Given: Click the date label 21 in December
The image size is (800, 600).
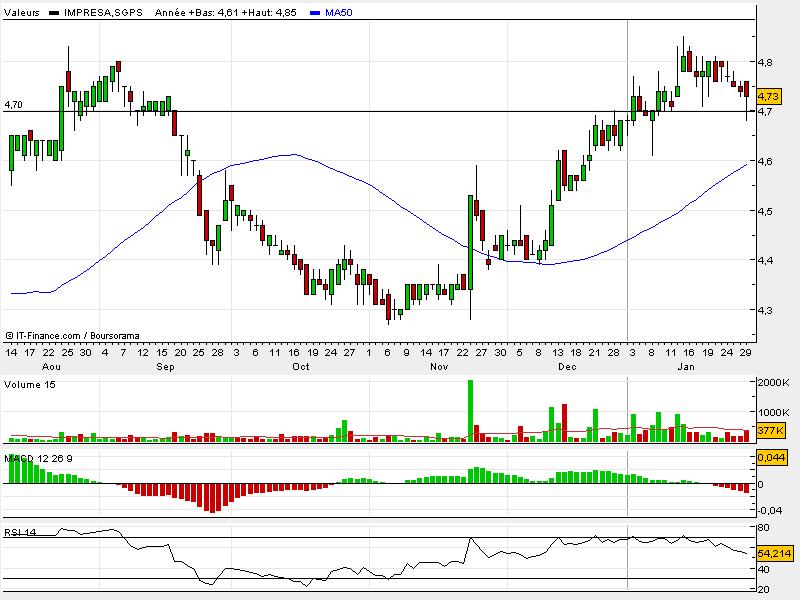Looking at the screenshot, I should [594, 353].
